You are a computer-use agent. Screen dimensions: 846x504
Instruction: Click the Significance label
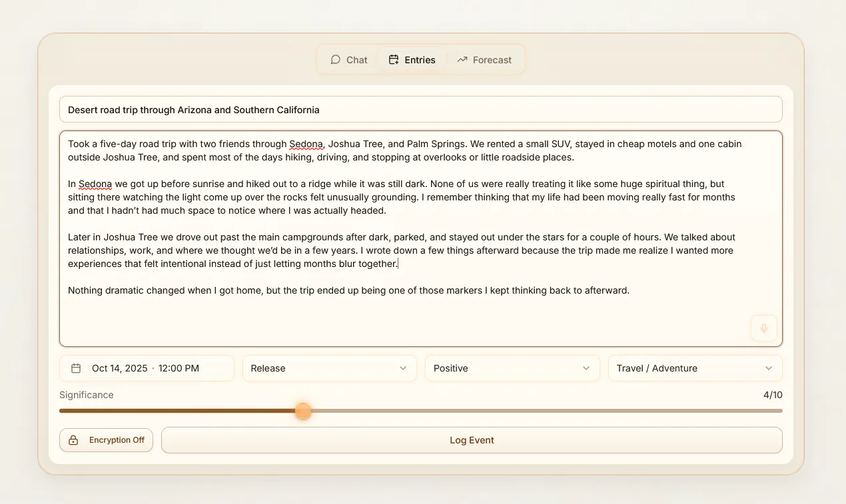tap(87, 395)
